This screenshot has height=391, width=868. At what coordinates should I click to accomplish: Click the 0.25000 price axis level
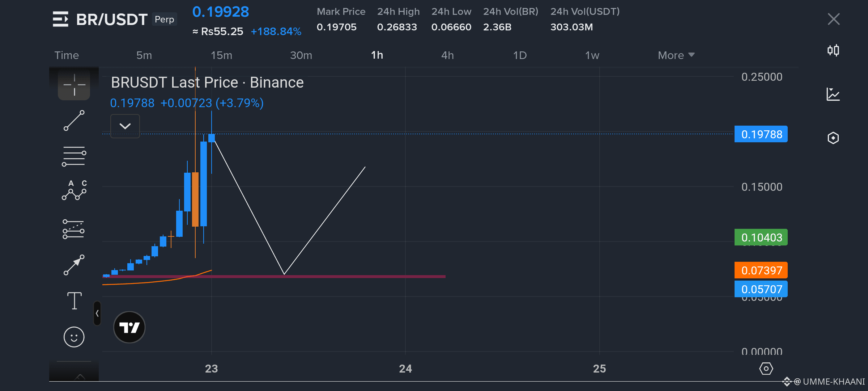(x=762, y=77)
